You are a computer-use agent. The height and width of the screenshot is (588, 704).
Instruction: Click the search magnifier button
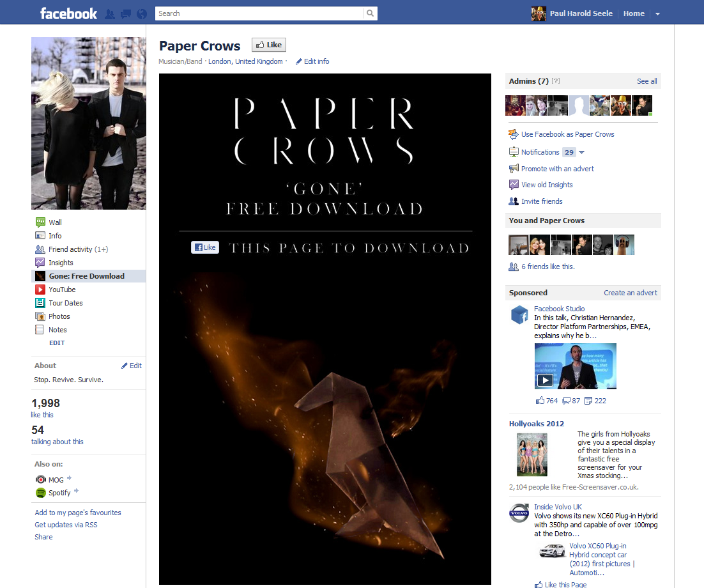tap(370, 13)
